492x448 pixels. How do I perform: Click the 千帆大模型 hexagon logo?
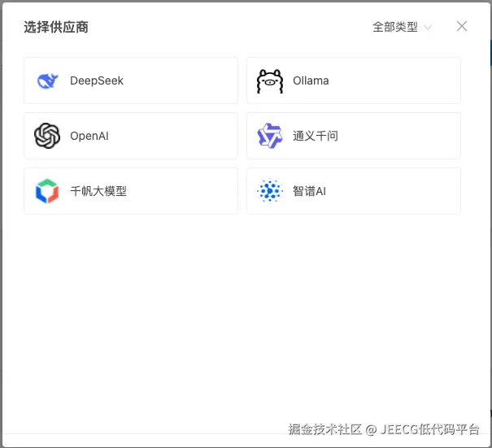[47, 191]
